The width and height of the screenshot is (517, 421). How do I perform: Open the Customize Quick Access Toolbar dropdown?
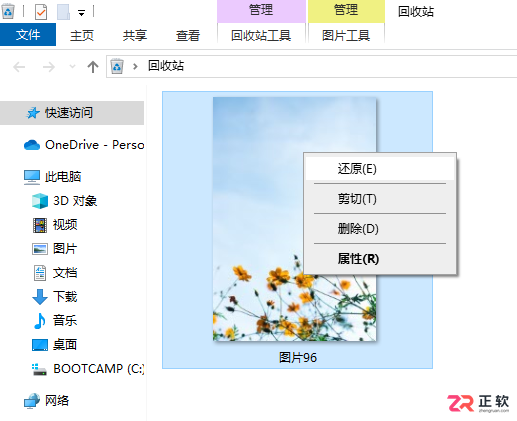[81, 13]
